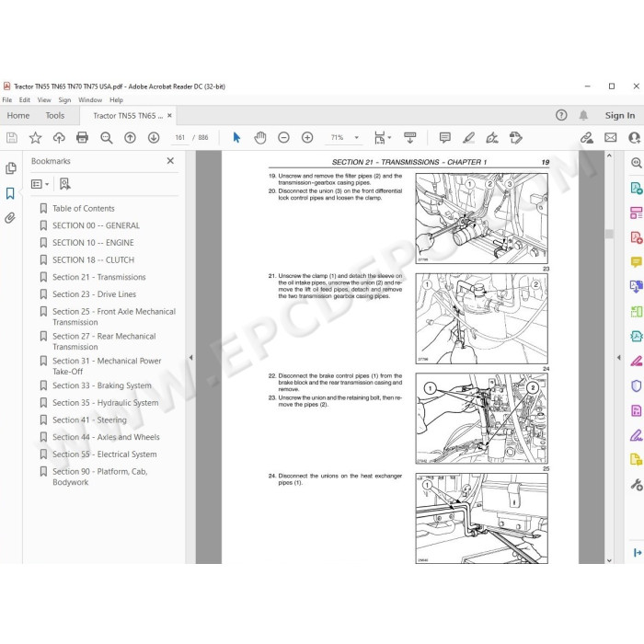Open the page thumbnails panel
644x644 pixels.
click(11, 168)
